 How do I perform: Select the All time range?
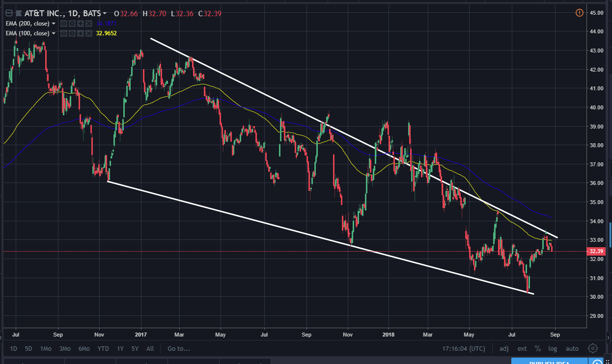[150, 349]
